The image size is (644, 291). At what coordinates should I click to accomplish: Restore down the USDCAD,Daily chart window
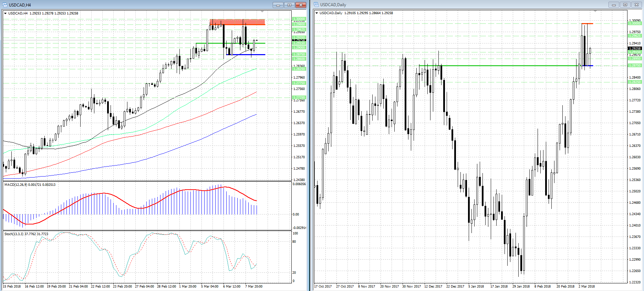(x=625, y=4)
